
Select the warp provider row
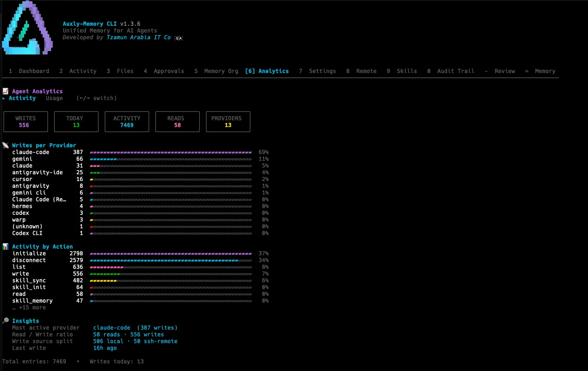click(x=140, y=219)
